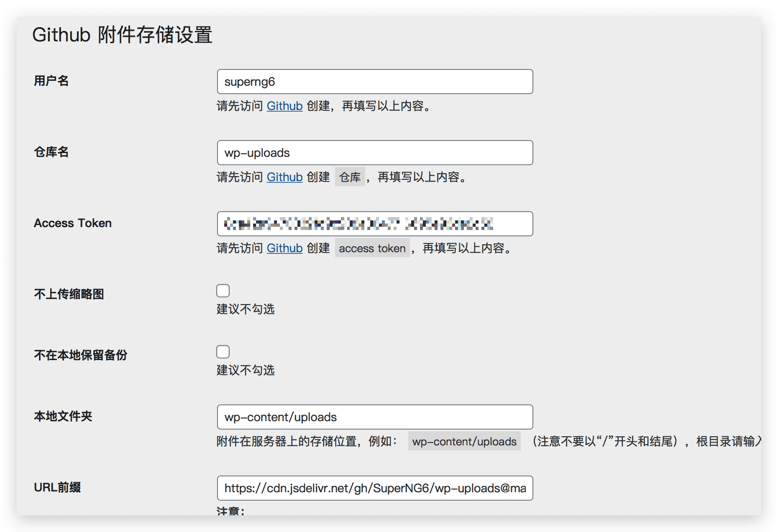This screenshot has width=778, height=532.
Task: Open the Github link under Access Token field
Action: click(284, 248)
